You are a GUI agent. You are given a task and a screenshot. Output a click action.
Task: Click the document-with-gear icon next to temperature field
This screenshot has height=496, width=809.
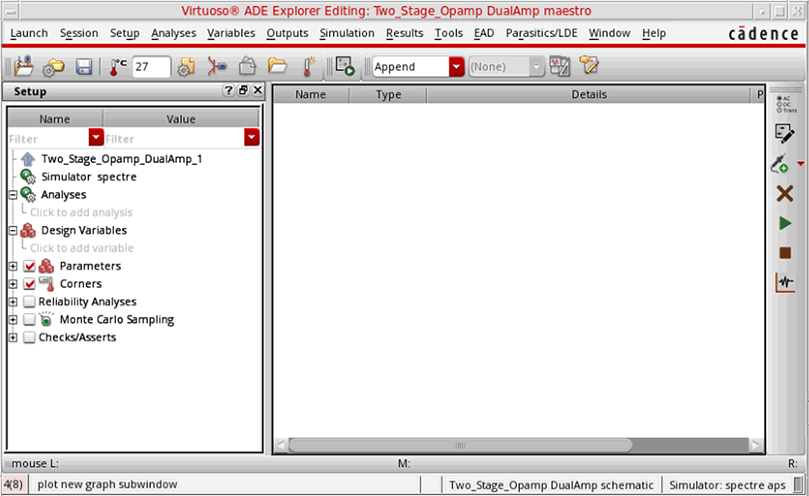point(186,67)
